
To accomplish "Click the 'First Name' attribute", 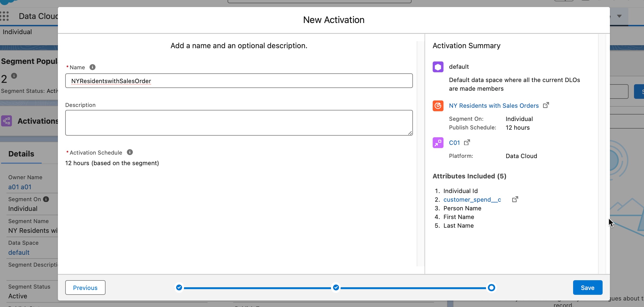I will pos(459,217).
